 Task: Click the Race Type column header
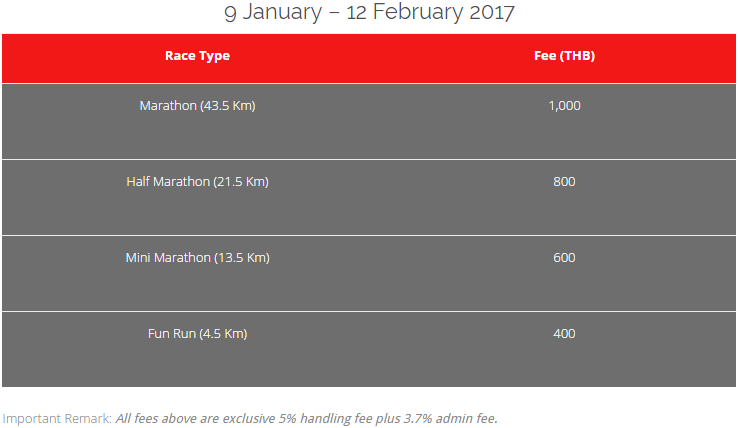tap(197, 56)
